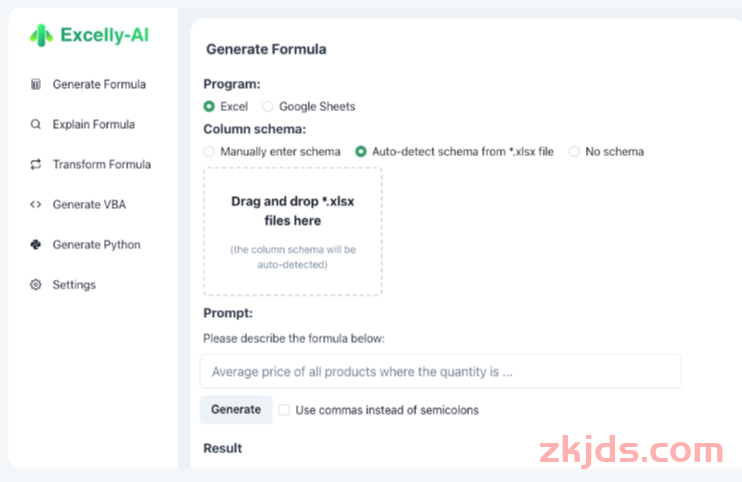Image resolution: width=742 pixels, height=482 pixels.
Task: Click the gear icon beside Settings
Action: (36, 285)
